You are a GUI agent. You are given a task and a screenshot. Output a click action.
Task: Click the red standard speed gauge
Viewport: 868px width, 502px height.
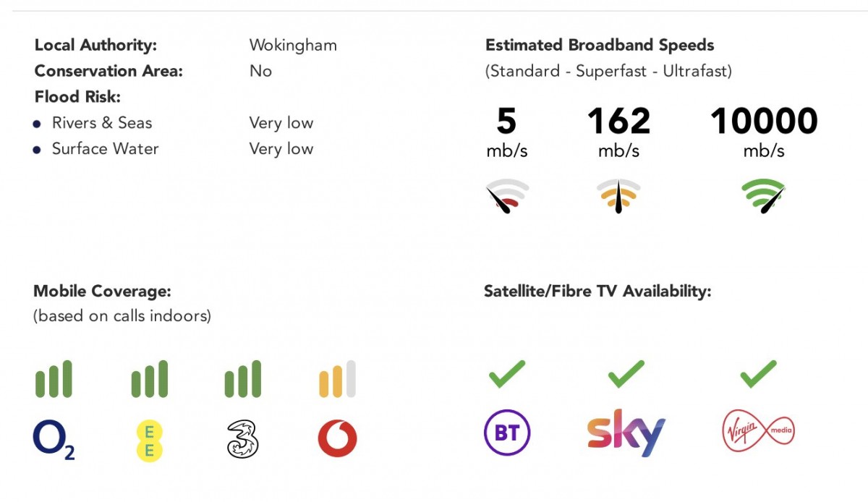point(507,196)
